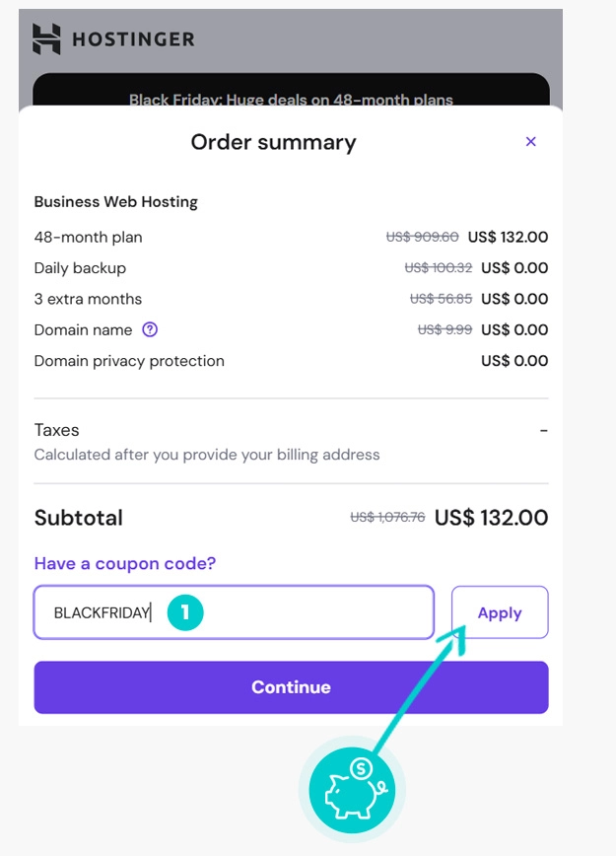Click the 'Have a coupon code?' link
This screenshot has width=616, height=856.
coord(125,564)
